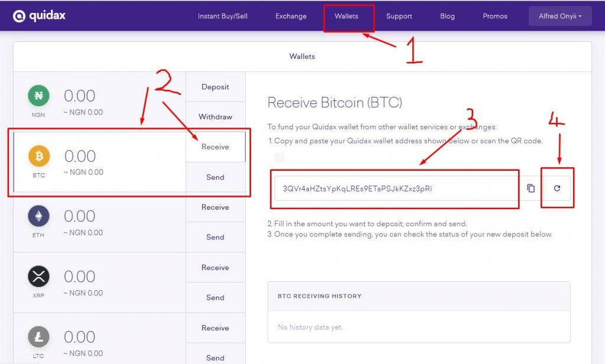Screen dimensions: 605x364
Task: Open the Alfred Onyii account dropdown
Action: [560, 16]
